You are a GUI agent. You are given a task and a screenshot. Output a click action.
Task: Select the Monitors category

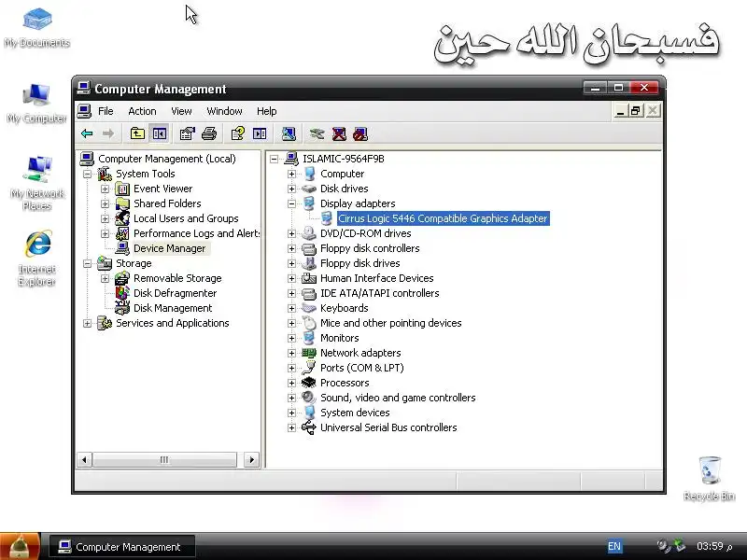point(339,338)
